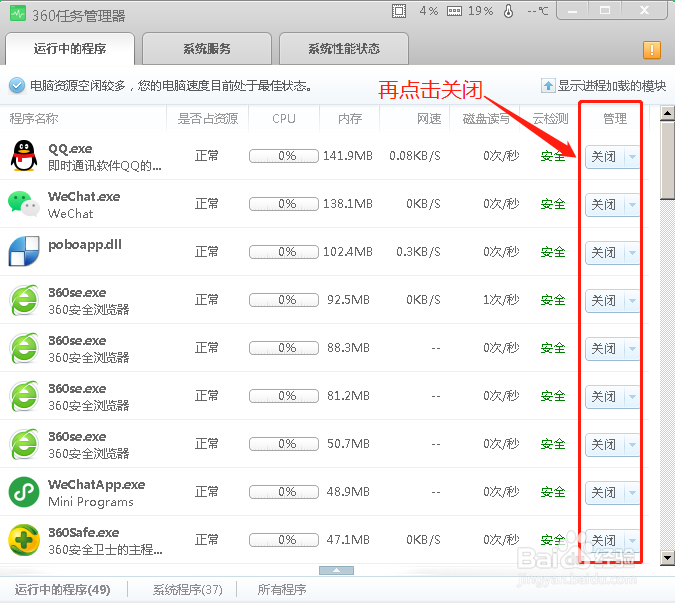Click the 141.9MB memory value
Screen dimensions: 675x603
348,156
